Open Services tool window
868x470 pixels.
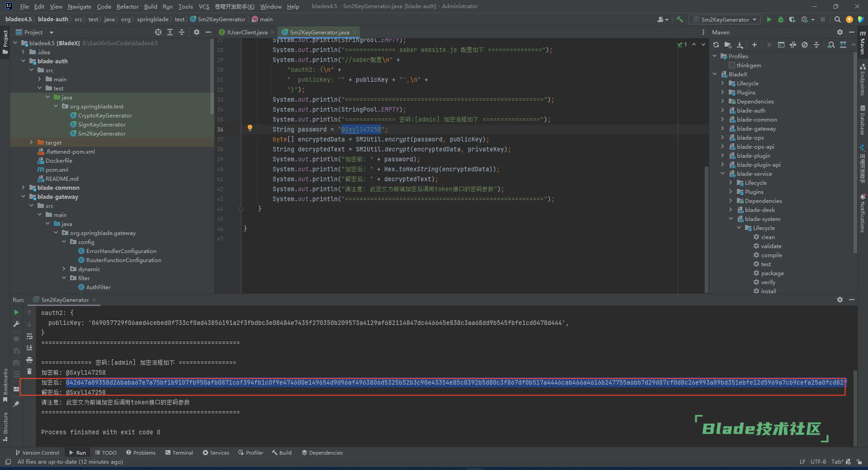coord(216,452)
